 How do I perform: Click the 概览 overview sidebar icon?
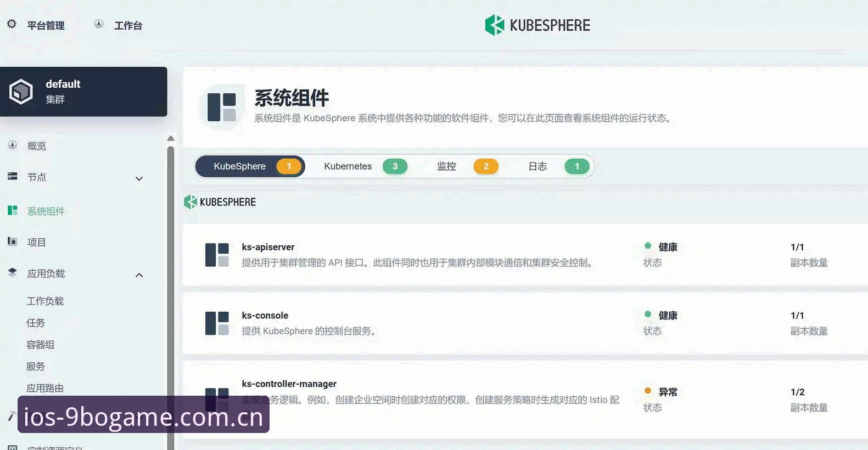click(13, 145)
